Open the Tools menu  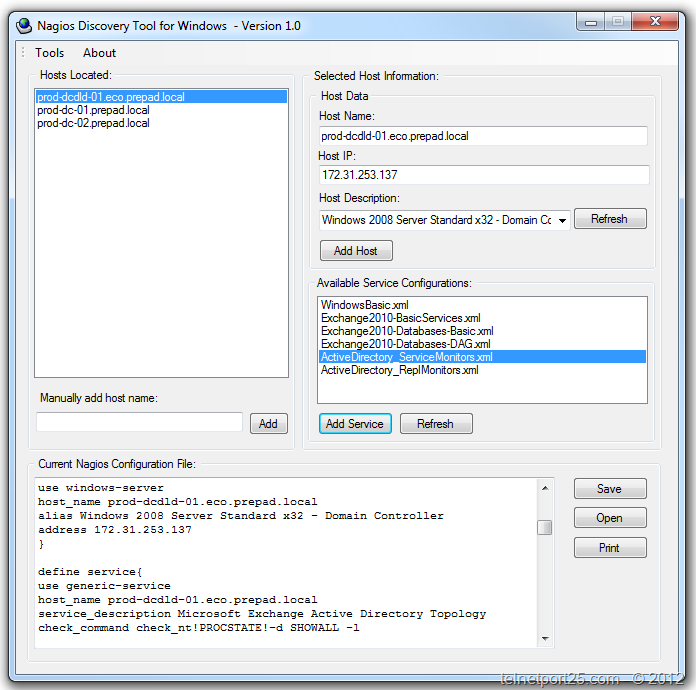pos(49,53)
